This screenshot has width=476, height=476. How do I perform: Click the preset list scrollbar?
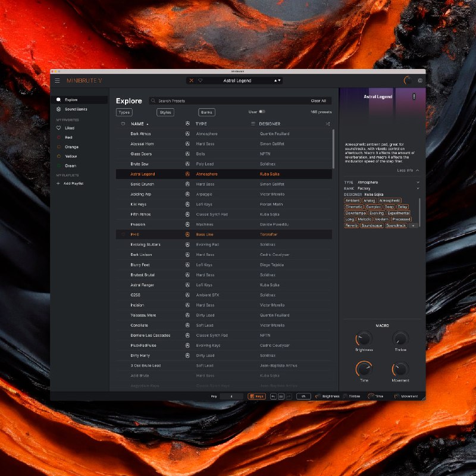(x=333, y=149)
